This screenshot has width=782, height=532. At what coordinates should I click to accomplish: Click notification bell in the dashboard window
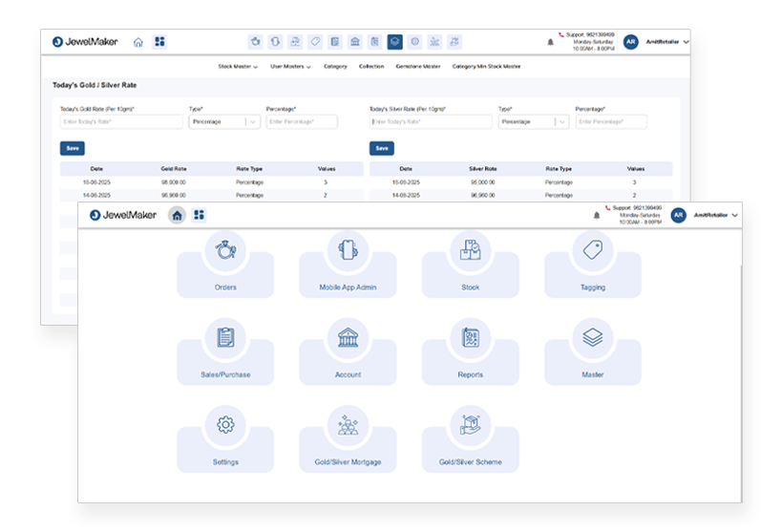click(x=597, y=215)
